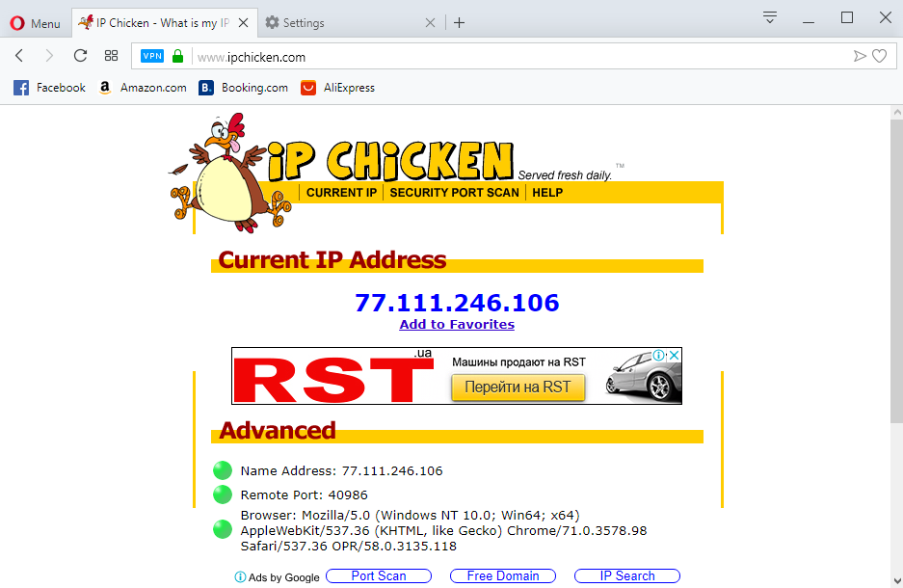The width and height of the screenshot is (903, 588).
Task: Open the ad info icon on banner
Action: tap(659, 356)
